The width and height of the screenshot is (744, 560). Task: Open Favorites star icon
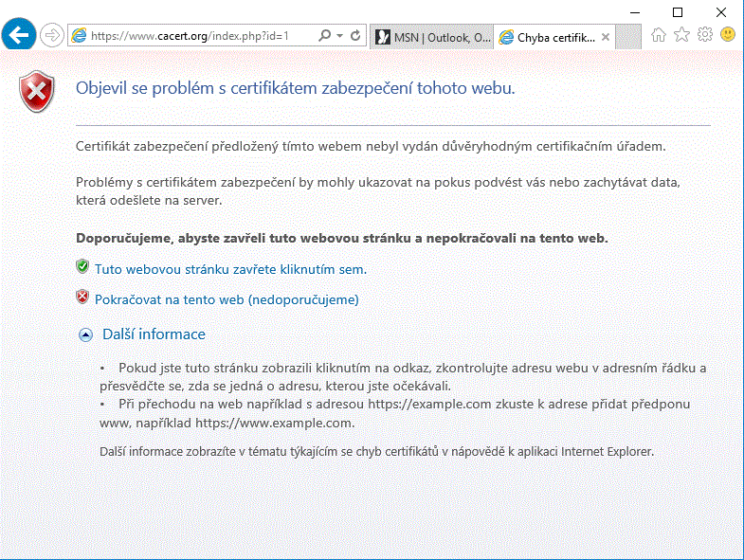[681, 35]
